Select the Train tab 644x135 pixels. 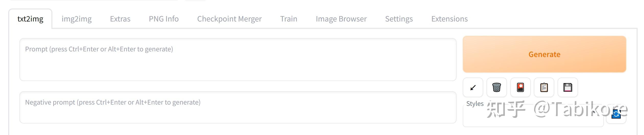[289, 19]
